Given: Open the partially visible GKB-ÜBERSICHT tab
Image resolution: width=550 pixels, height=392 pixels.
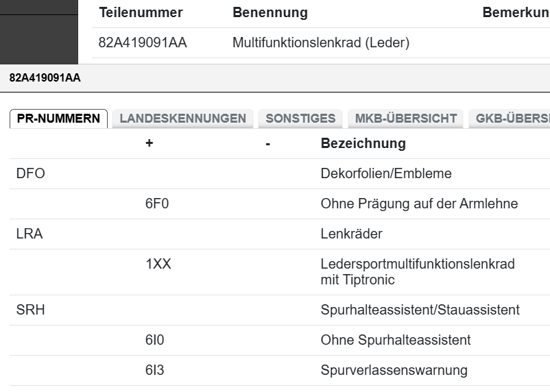Looking at the screenshot, I should (x=511, y=118).
